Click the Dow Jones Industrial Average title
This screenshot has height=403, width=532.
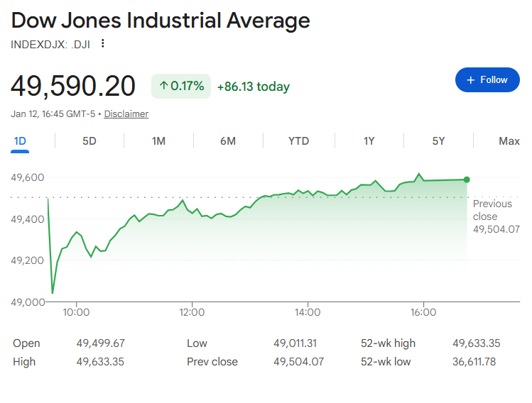click(161, 21)
